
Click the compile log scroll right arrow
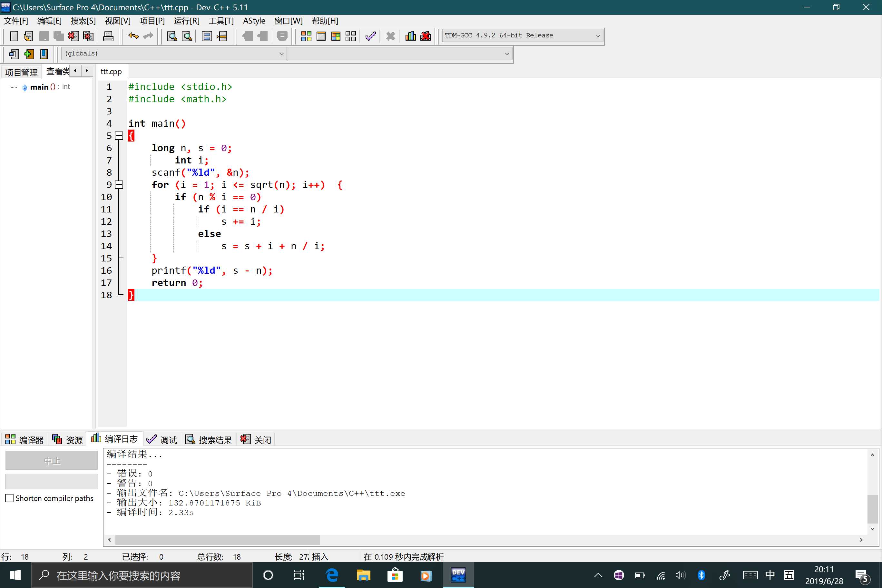[x=861, y=540]
